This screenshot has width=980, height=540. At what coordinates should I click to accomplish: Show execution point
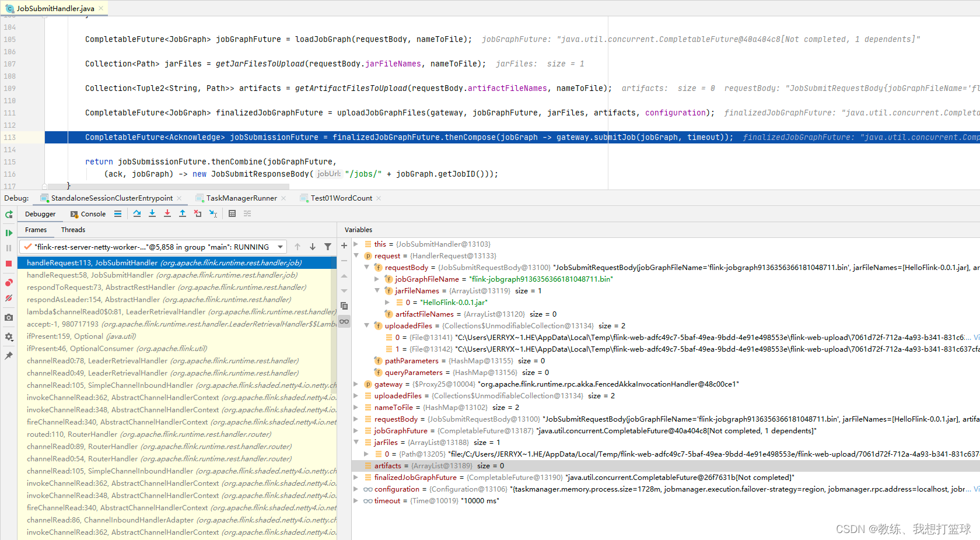(118, 214)
